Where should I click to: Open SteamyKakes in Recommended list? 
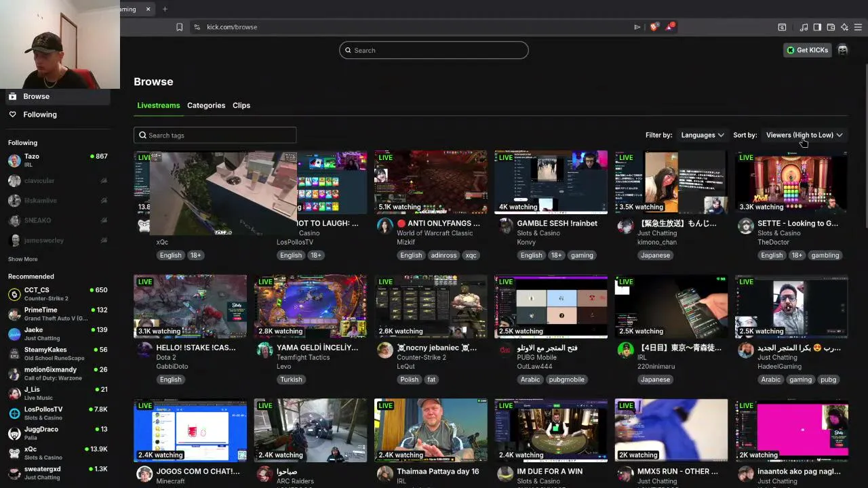(x=58, y=354)
